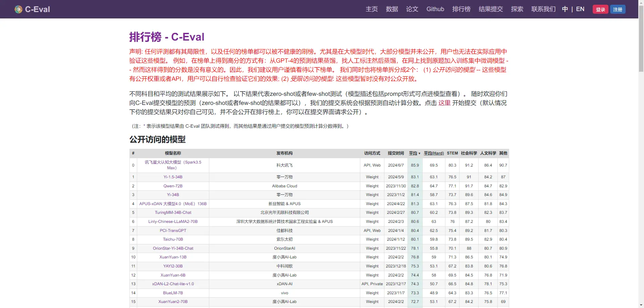
Task: Sort table by 平均(Hard) column
Action: pos(434,153)
